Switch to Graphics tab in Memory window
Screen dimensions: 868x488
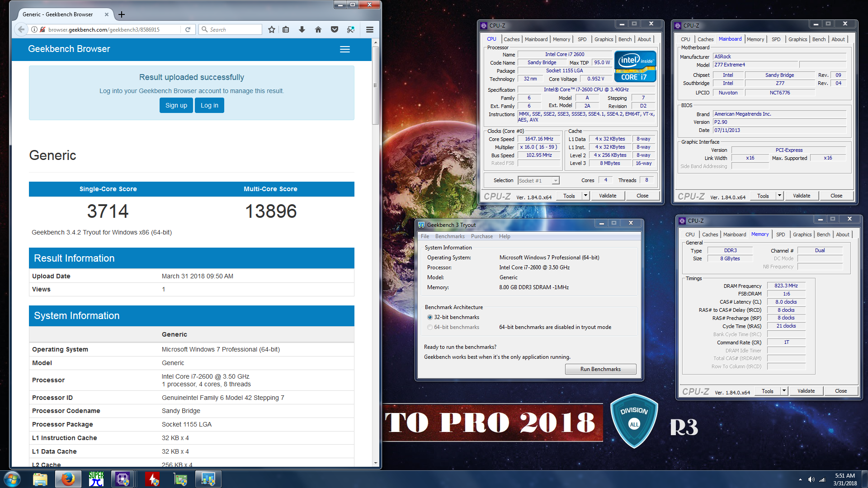[802, 235]
